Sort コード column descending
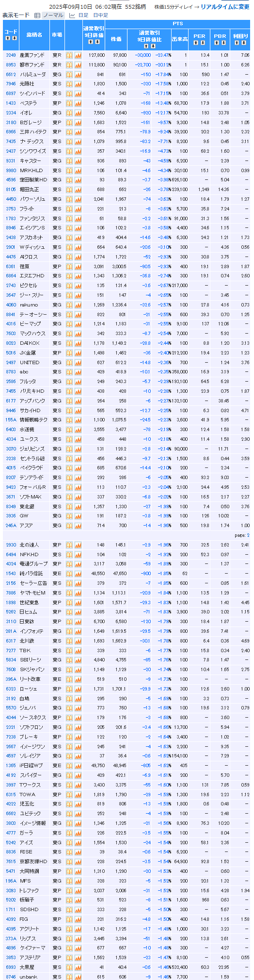Viewport: 254px width, 980px height. coord(14,38)
